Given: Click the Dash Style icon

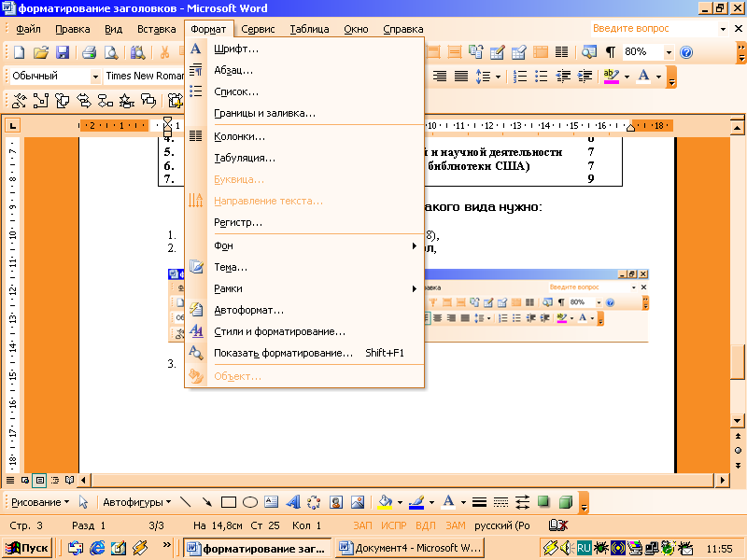Looking at the screenshot, I should (x=500, y=502).
